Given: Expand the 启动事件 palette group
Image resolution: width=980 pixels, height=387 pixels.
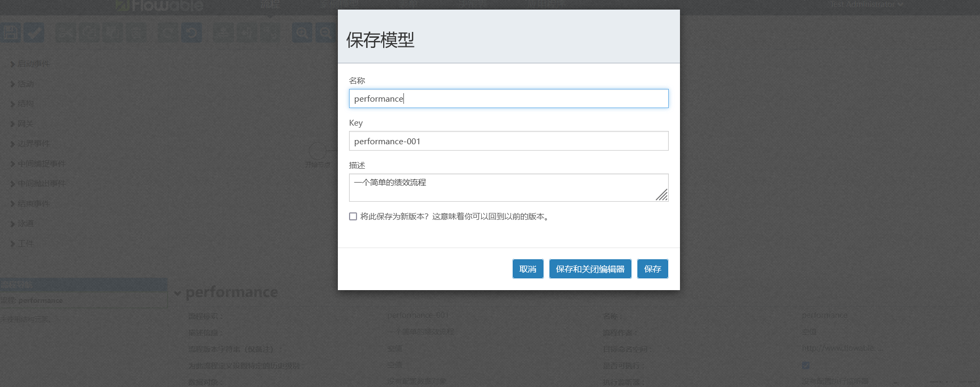Looking at the screenshot, I should pyautogui.click(x=30, y=64).
